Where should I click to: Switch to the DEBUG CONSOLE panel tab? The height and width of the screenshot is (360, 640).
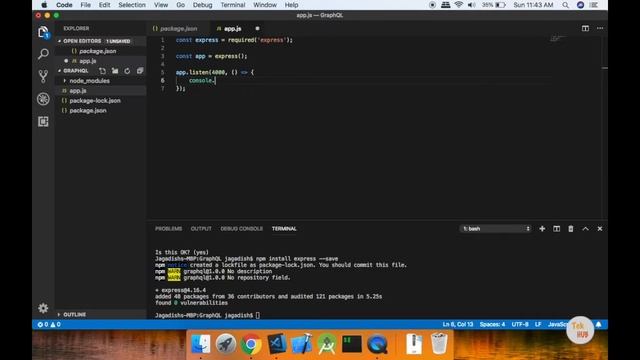click(242, 229)
